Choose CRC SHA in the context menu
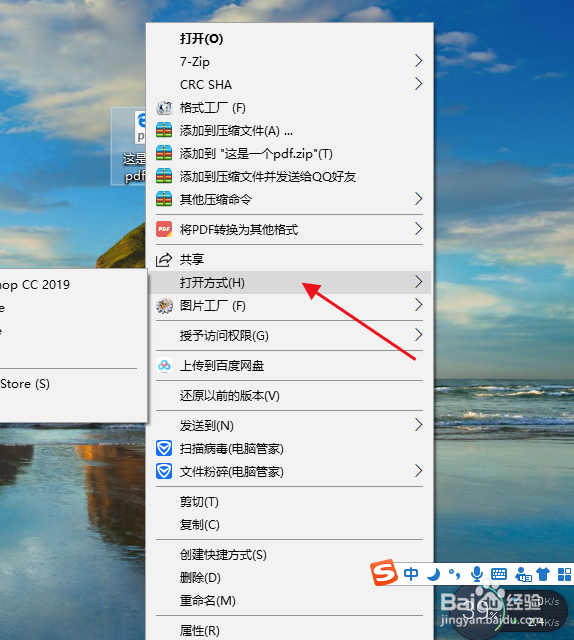 (289, 84)
